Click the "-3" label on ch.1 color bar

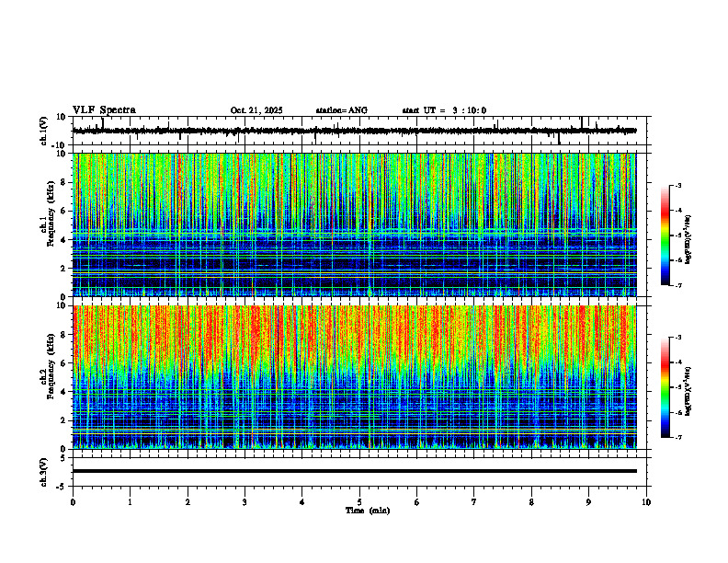point(678,186)
